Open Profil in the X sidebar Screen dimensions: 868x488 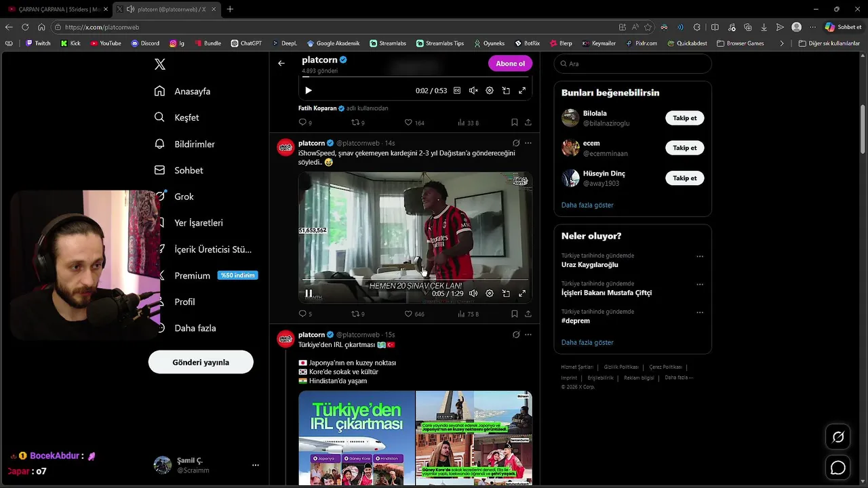pyautogui.click(x=184, y=302)
